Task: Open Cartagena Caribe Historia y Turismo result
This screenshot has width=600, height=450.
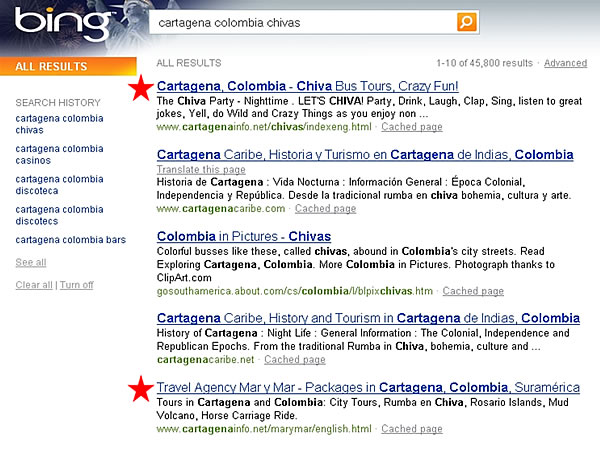Action: 365,155
